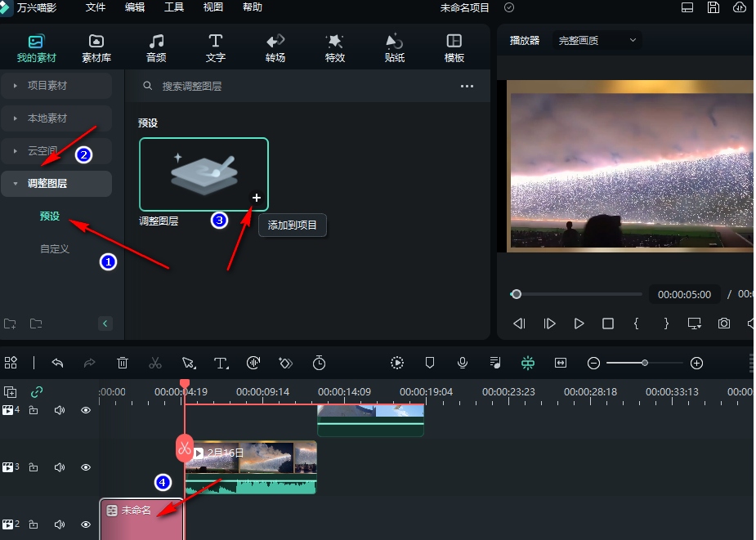Click the plus button to add adjustment layer
The image size is (756, 540).
[x=257, y=198]
